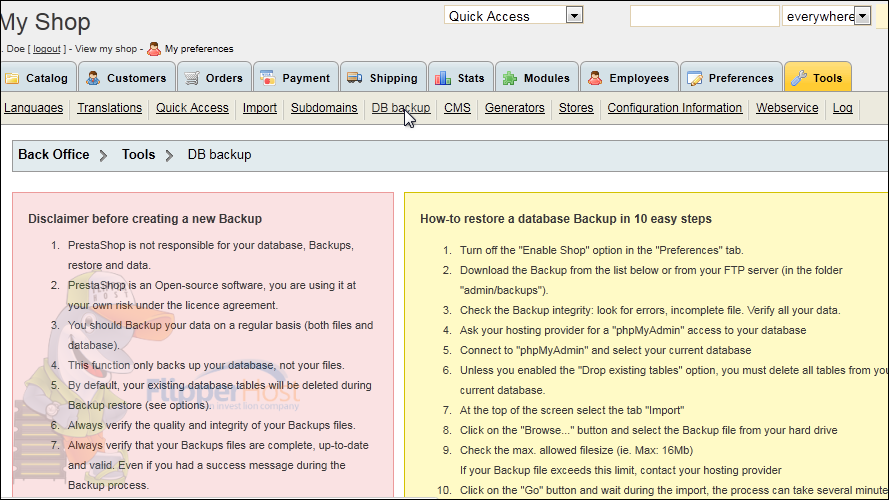Expand the everywhere search scope dropdown

point(862,16)
